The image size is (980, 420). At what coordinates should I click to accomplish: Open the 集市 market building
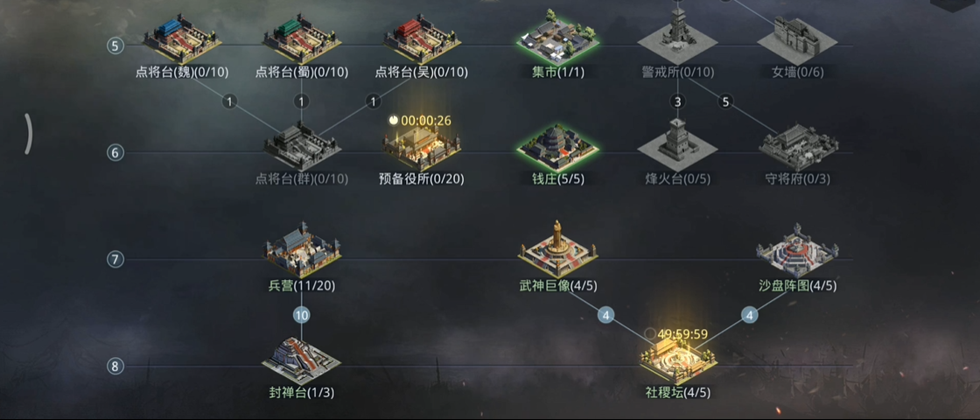[x=557, y=36]
